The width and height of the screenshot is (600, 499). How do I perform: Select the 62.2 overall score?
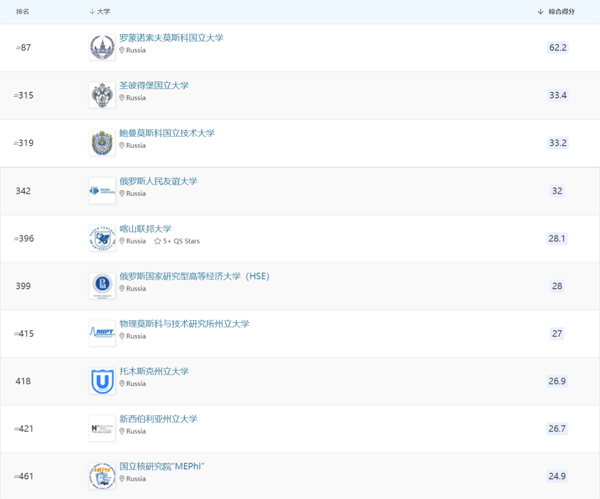(x=558, y=47)
